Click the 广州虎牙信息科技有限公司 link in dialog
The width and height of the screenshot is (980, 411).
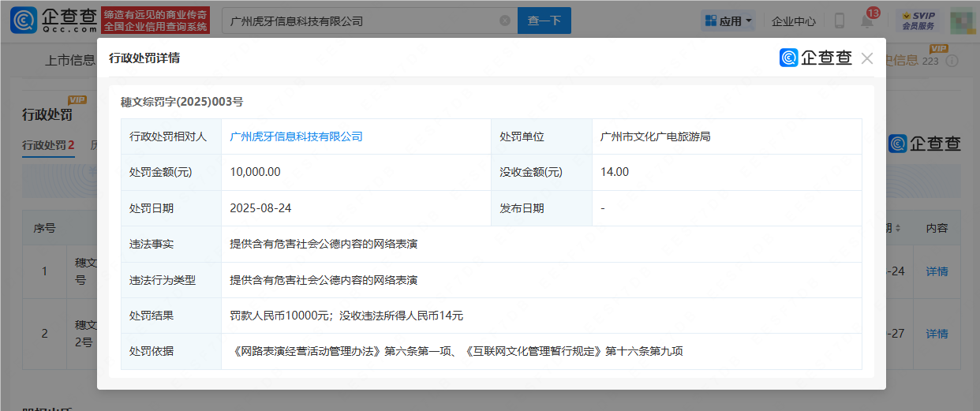pyautogui.click(x=296, y=136)
